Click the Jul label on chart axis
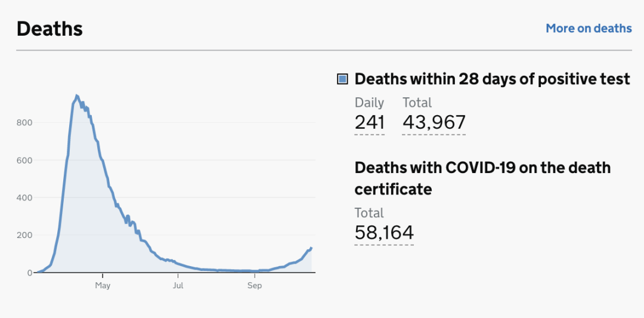The width and height of the screenshot is (644, 318). tap(178, 286)
